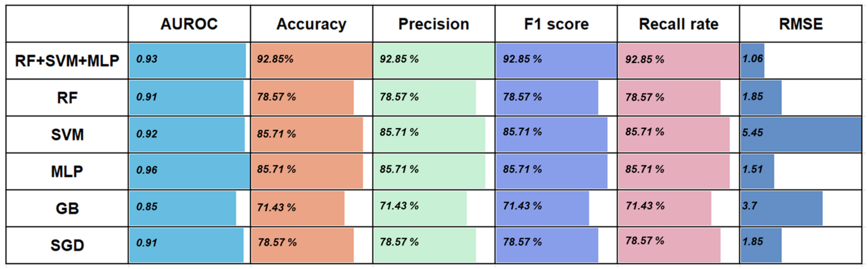Screen dimensions: 868x269
Task: Click the Recall rate column header
Action: pyautogui.click(x=678, y=24)
